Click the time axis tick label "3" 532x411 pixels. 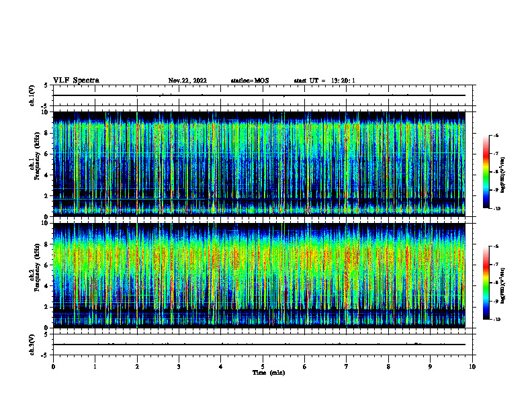coord(179,367)
